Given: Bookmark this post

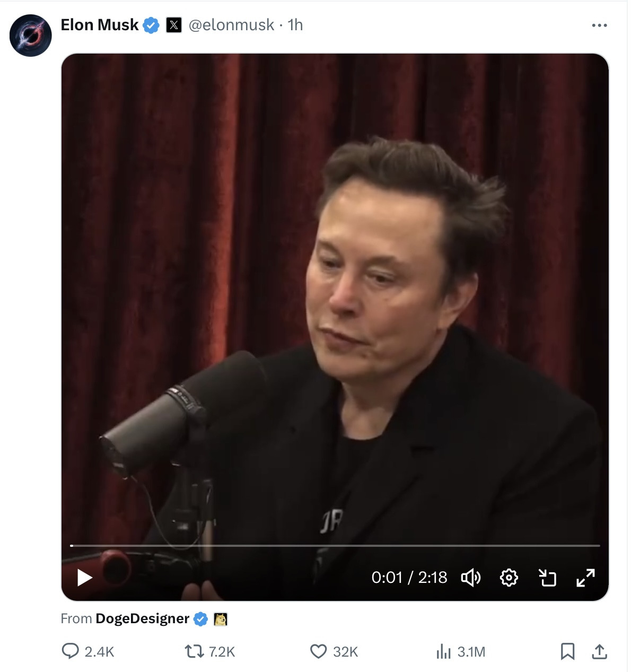Looking at the screenshot, I should [567, 651].
